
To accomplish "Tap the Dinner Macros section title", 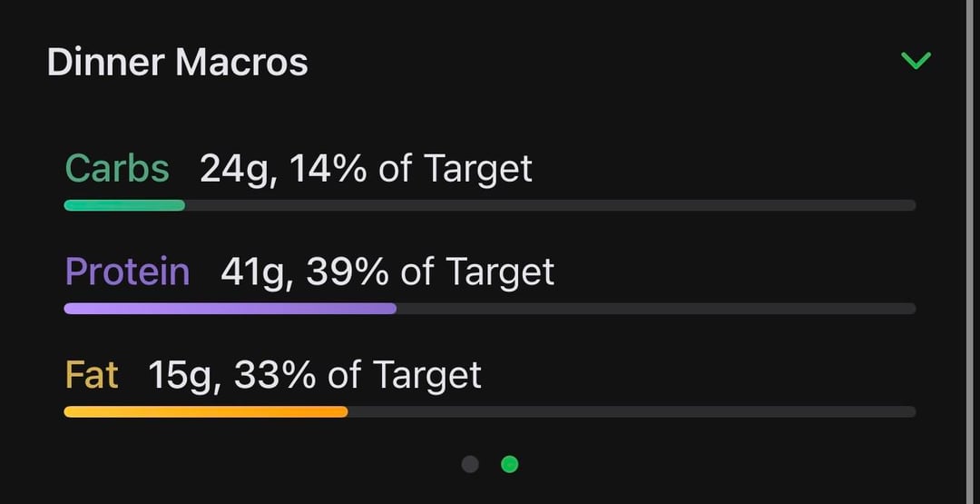I will [177, 63].
